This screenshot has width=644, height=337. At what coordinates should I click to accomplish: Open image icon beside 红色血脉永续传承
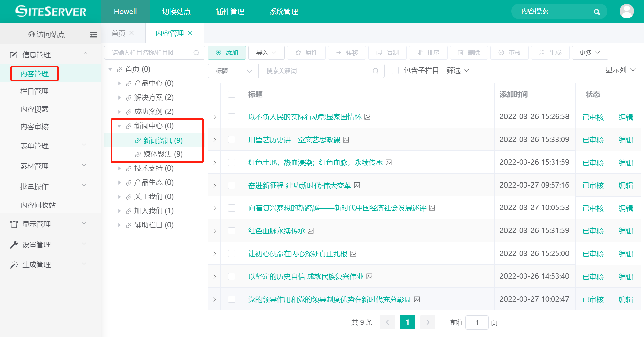pos(311,231)
